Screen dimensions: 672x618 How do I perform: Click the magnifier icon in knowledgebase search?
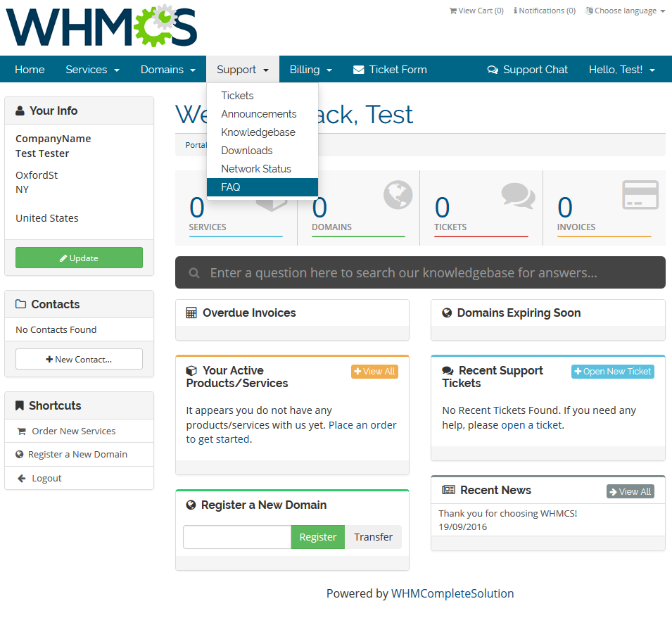194,273
